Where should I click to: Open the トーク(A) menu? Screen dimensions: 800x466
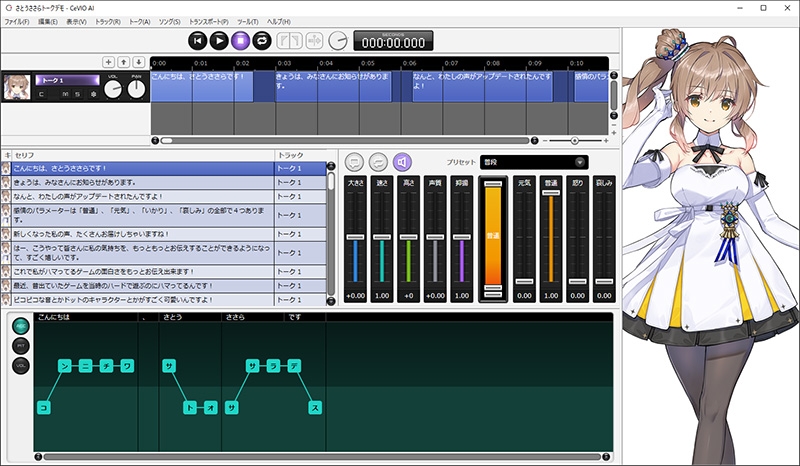pyautogui.click(x=139, y=22)
